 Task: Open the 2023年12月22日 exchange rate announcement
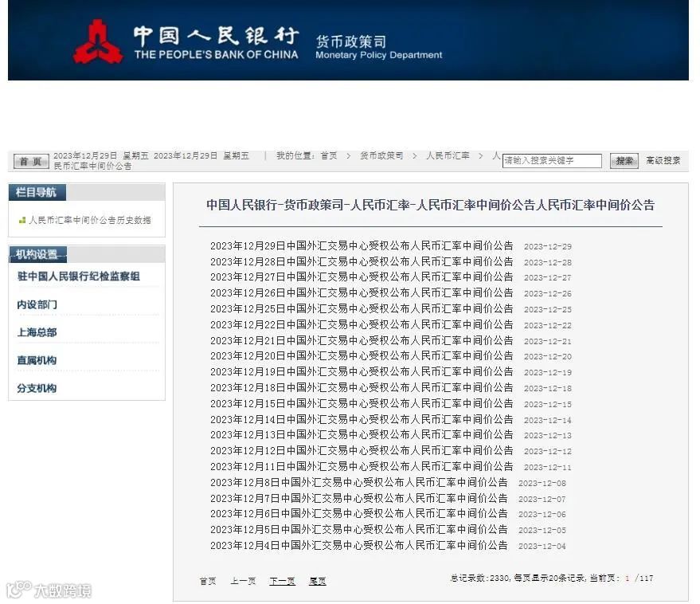coord(362,325)
